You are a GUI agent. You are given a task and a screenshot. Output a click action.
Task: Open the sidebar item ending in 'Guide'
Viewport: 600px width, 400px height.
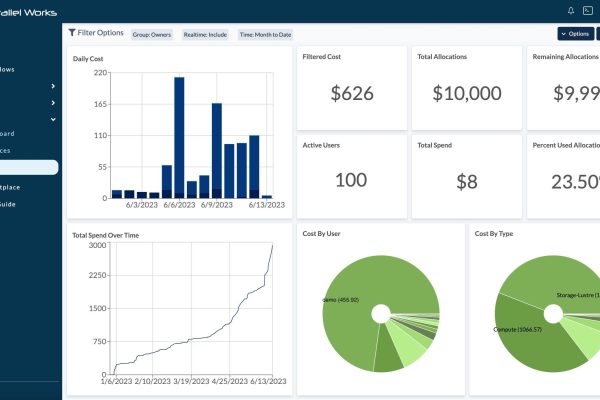8,204
